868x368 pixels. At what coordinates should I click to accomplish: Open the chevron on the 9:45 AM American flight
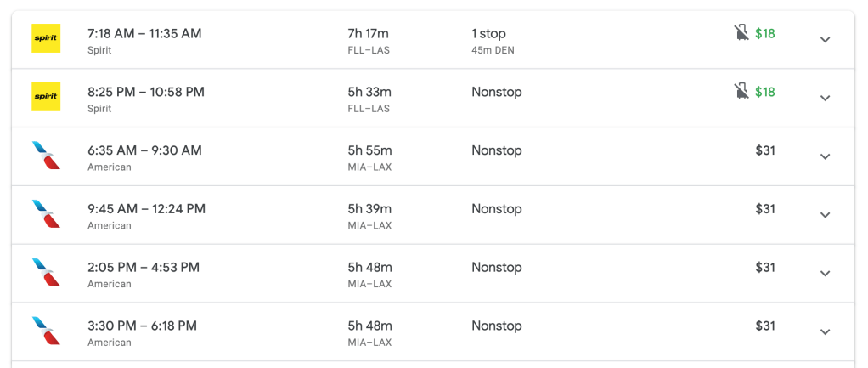(x=825, y=215)
